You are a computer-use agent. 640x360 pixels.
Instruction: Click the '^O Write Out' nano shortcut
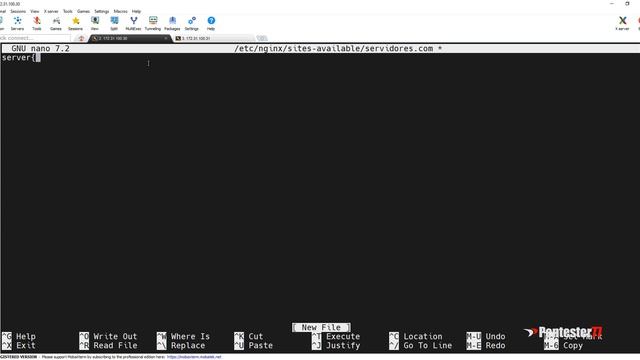click(x=108, y=336)
